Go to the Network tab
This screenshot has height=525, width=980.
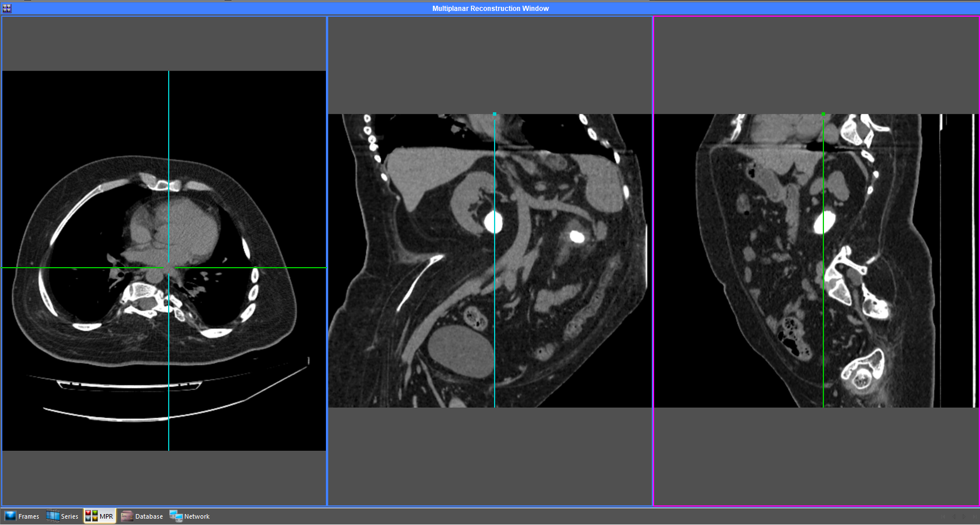click(x=189, y=516)
